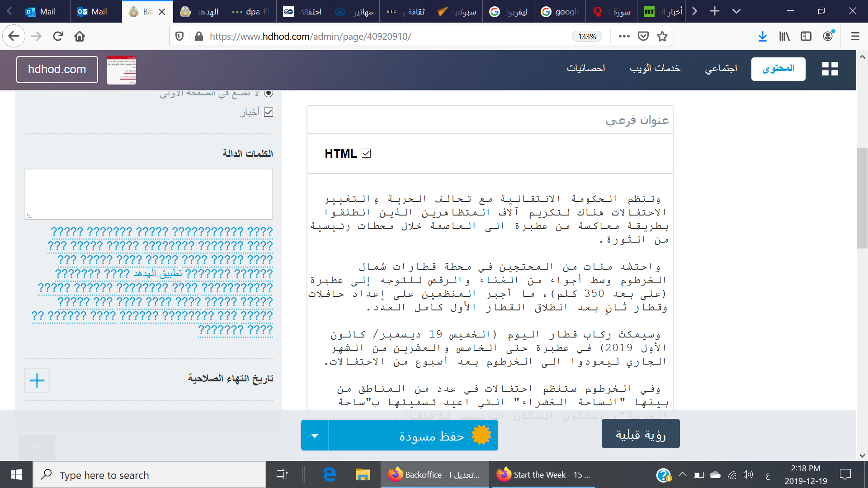868x488 pixels.
Task: Open the dashboard grid icon
Action: (830, 69)
